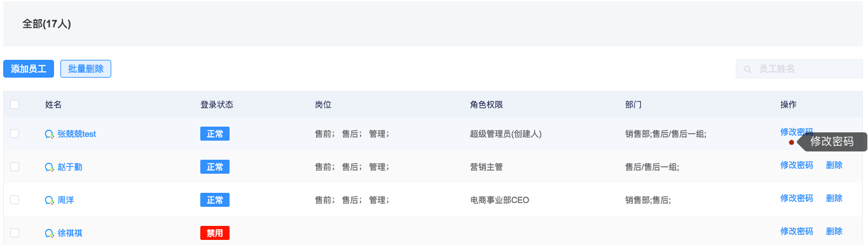Delete employee 周洋 via 删除 link
868x245 pixels.
834,199
